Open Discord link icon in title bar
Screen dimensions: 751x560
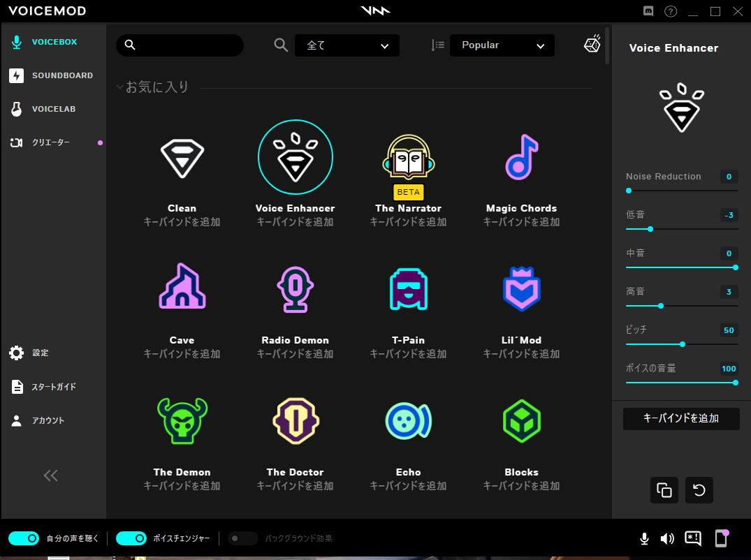tap(648, 11)
